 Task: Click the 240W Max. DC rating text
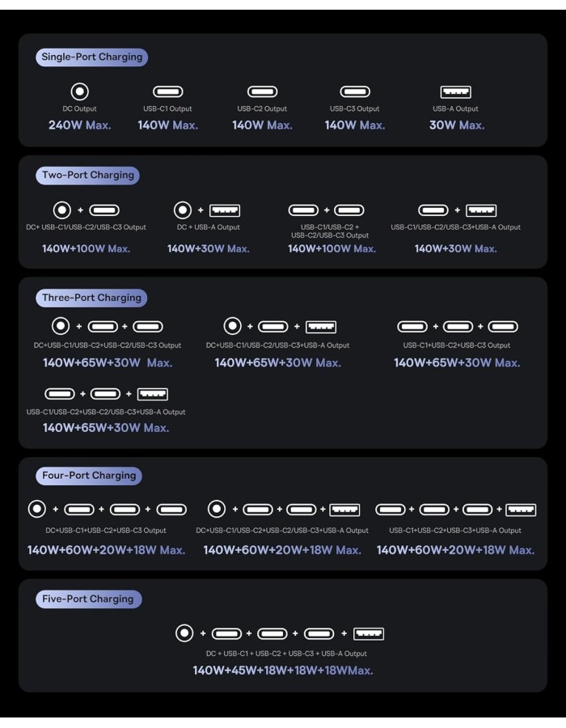(80, 125)
